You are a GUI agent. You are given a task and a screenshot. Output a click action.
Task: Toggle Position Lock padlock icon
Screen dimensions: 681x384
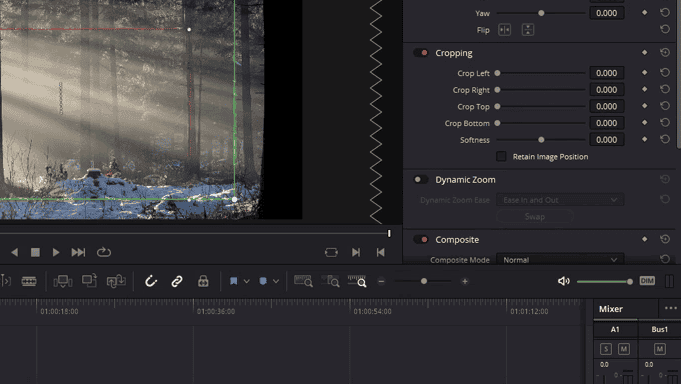coord(203,281)
